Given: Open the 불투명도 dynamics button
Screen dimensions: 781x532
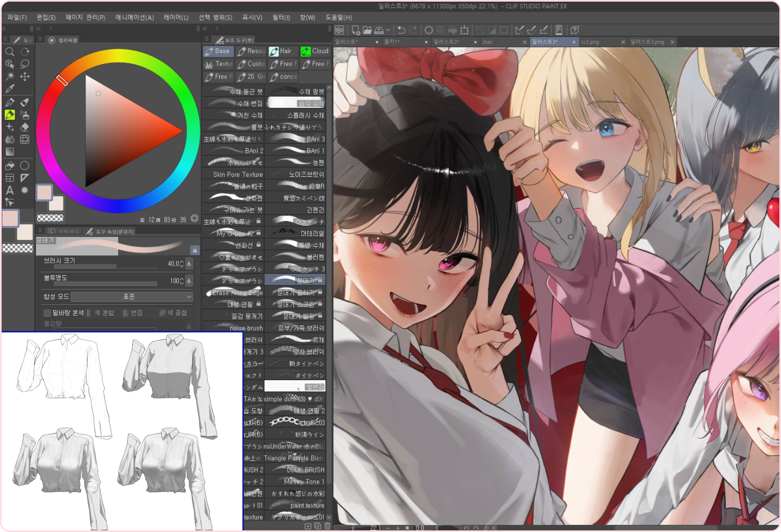Looking at the screenshot, I should 189,281.
